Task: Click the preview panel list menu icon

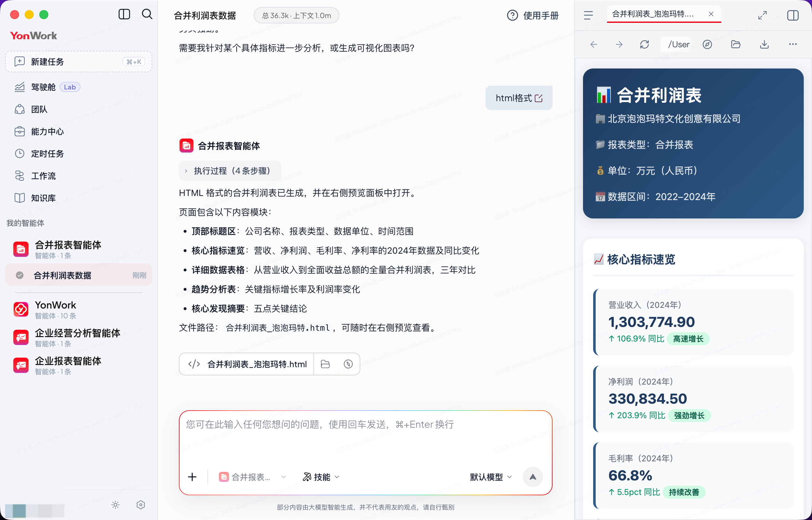Action: [x=588, y=15]
